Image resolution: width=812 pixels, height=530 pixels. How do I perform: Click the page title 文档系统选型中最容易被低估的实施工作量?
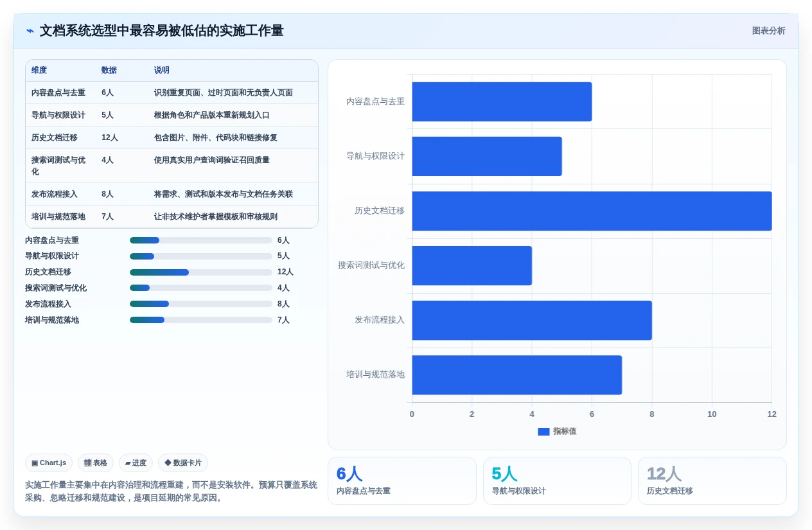[161, 31]
